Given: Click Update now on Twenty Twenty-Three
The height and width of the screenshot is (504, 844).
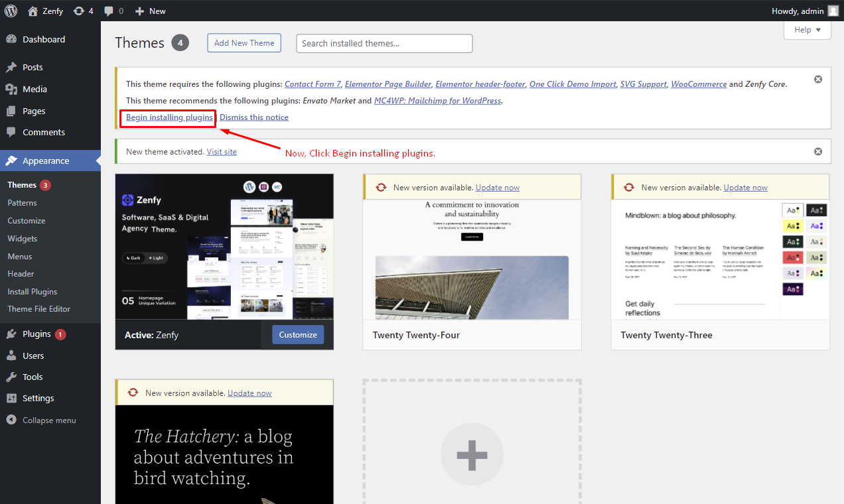Looking at the screenshot, I should (746, 188).
